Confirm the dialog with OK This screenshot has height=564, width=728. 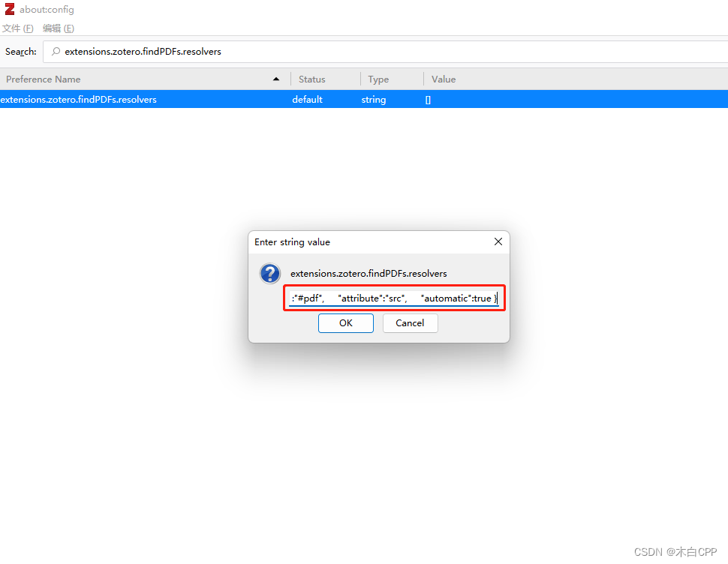345,323
